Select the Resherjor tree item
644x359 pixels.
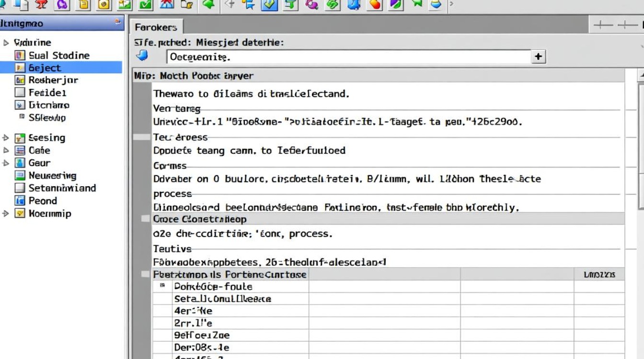tap(53, 80)
